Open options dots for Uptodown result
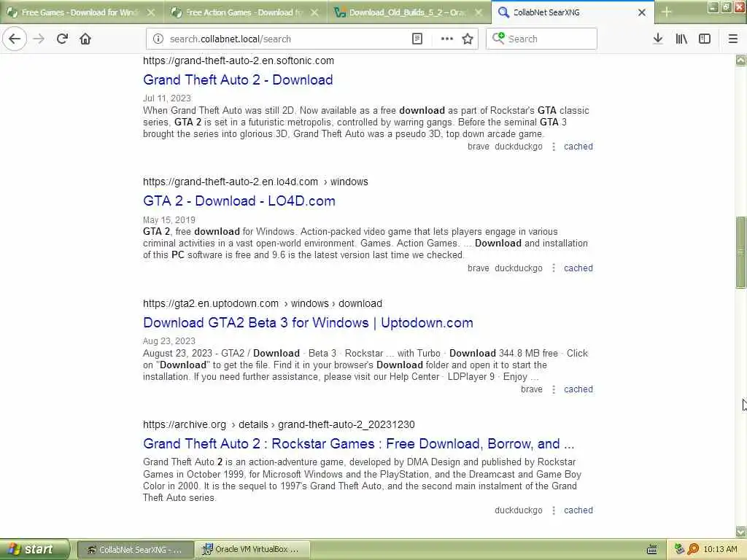This screenshot has width=747, height=560. tap(554, 389)
